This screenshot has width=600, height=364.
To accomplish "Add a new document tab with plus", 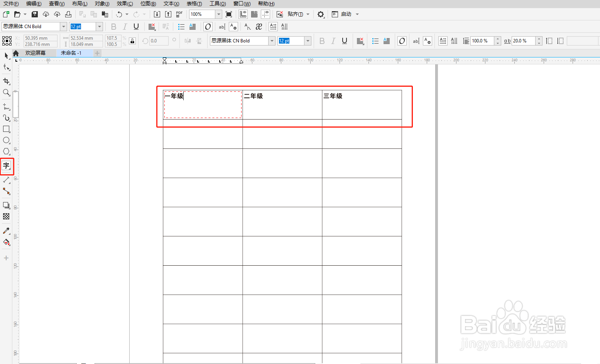I will (x=97, y=53).
